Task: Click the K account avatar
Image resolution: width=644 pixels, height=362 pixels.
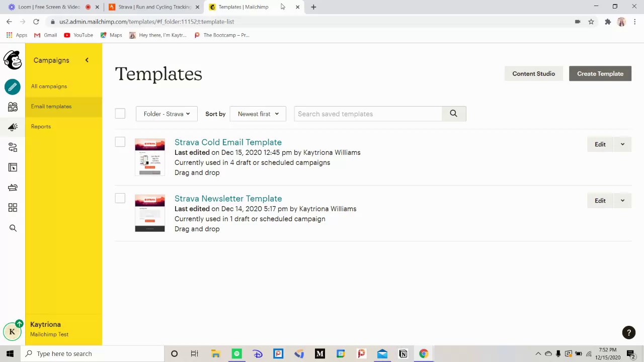Action: [x=12, y=331]
